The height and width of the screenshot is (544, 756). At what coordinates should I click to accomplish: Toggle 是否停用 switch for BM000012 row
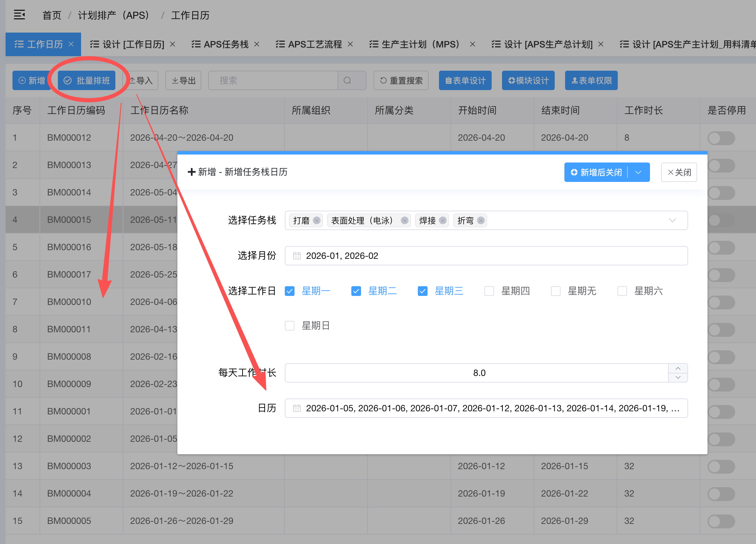[721, 138]
